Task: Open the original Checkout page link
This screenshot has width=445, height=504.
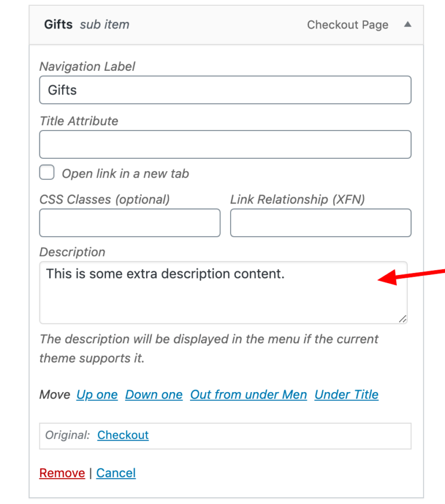Action: [123, 435]
